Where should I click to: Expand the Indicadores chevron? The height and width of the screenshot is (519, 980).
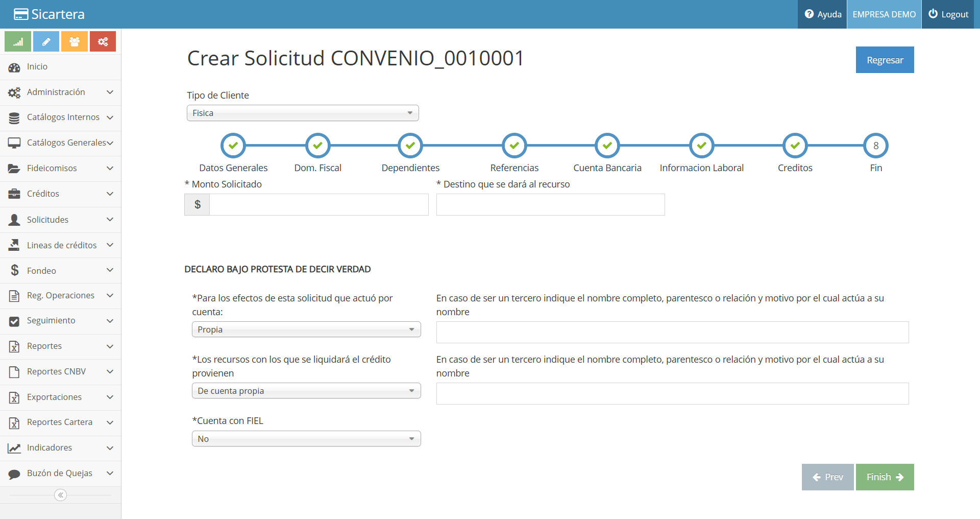click(110, 447)
